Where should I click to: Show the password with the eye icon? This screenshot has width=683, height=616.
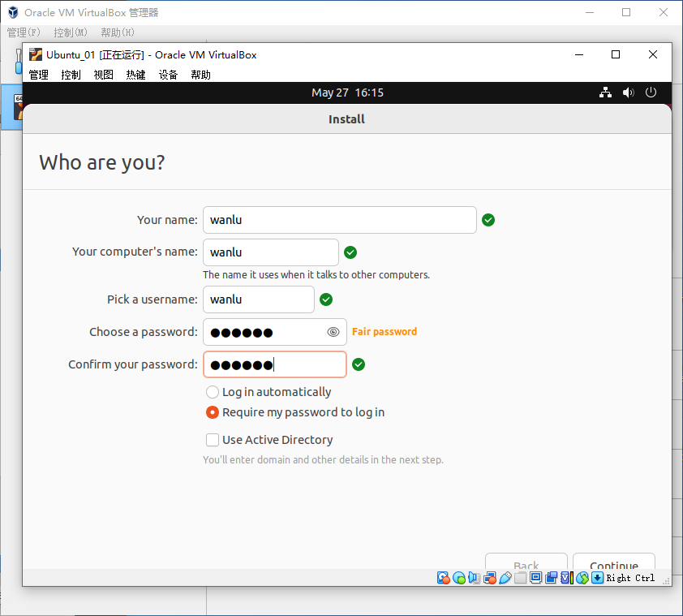click(333, 332)
